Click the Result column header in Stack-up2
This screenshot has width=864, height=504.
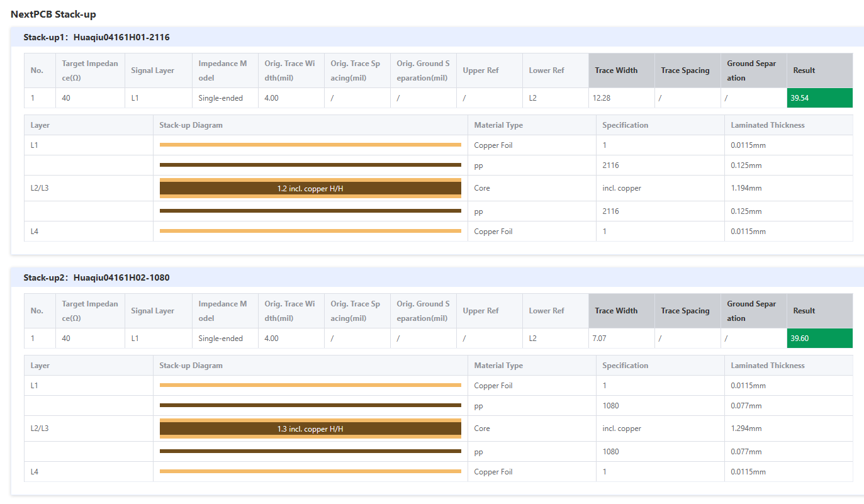804,311
